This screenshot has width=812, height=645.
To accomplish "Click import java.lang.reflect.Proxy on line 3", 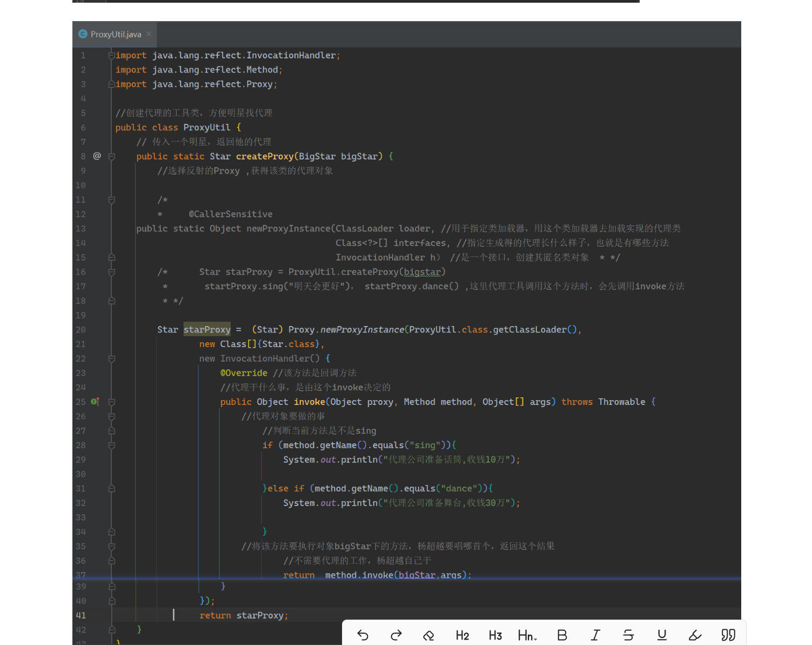I will 196,84.
